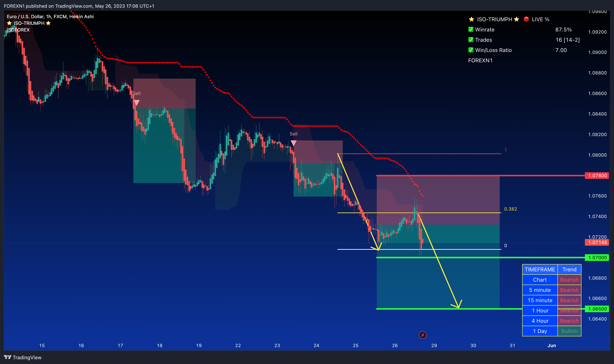This screenshot has height=364, width=614.
Task: Toggle the Winrate green checkmark
Action: coord(471,30)
